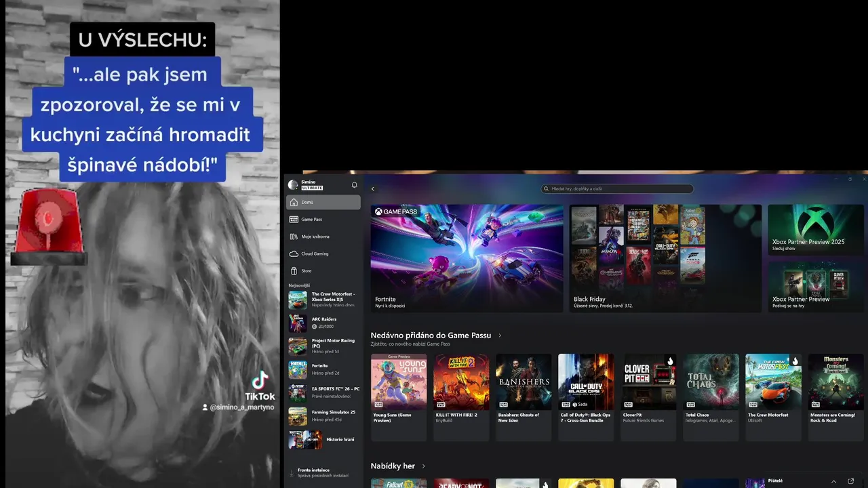Click the EA SPORTS FC 26 sidebar icon
Image resolution: width=868 pixels, height=488 pixels.
[298, 392]
